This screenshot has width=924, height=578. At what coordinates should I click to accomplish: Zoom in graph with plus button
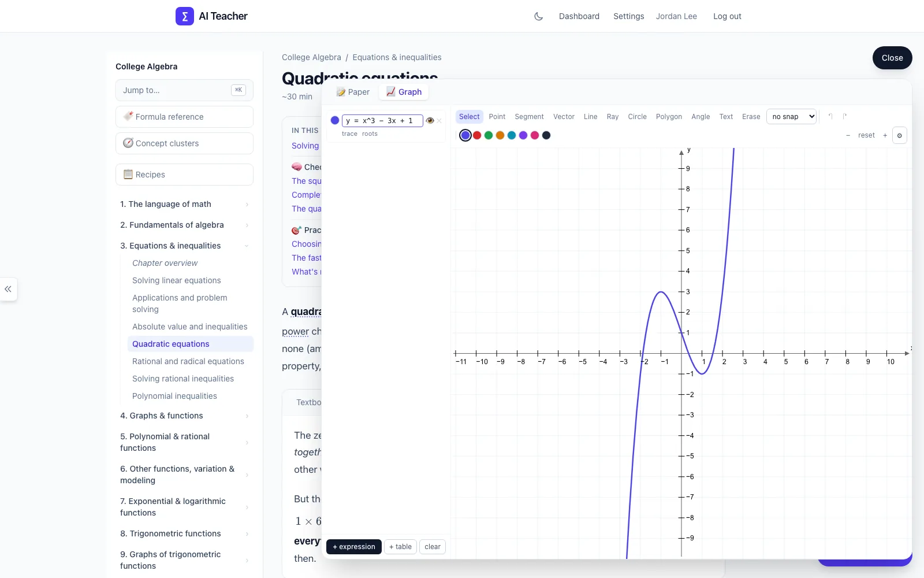(885, 135)
